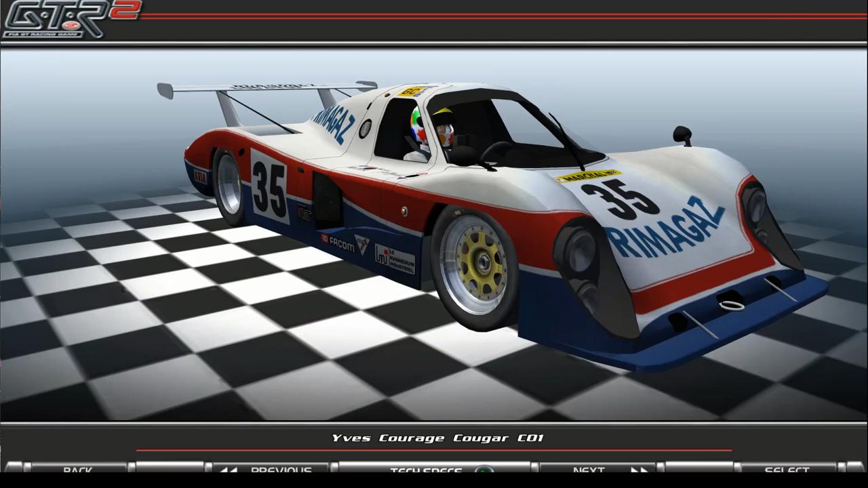Click the car's rear wing

click(x=264, y=88)
